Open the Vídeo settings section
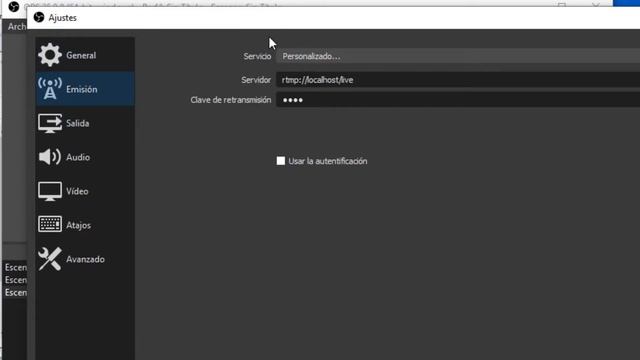 [x=85, y=191]
